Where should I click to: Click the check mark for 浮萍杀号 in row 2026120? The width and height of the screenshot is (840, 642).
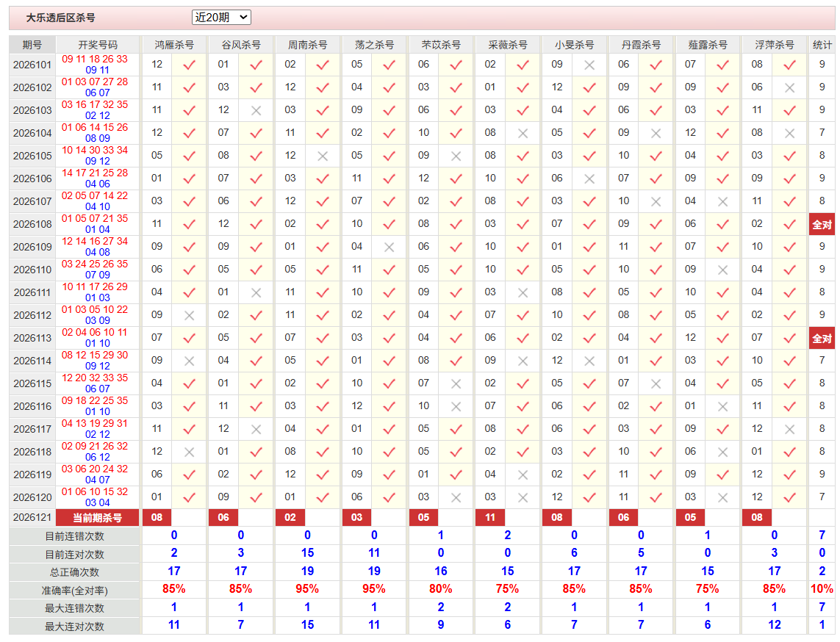pos(789,497)
